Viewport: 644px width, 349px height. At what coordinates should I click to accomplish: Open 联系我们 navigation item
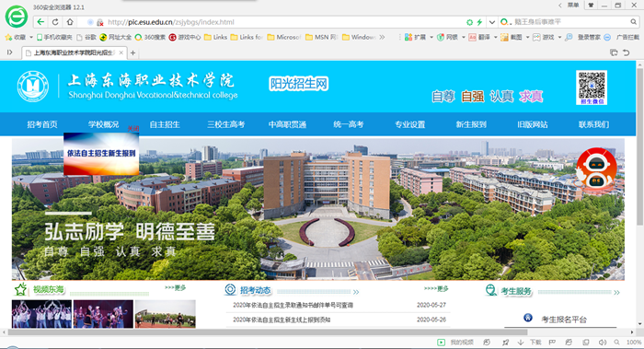point(593,124)
